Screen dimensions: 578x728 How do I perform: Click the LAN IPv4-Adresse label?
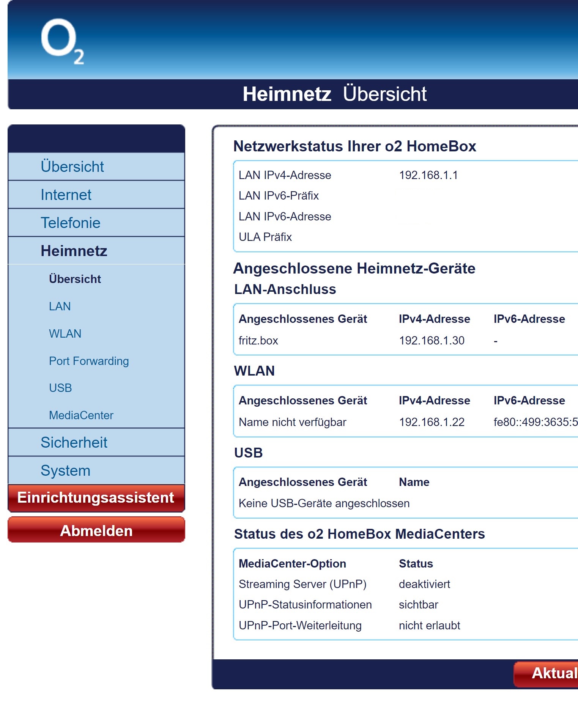click(x=285, y=175)
